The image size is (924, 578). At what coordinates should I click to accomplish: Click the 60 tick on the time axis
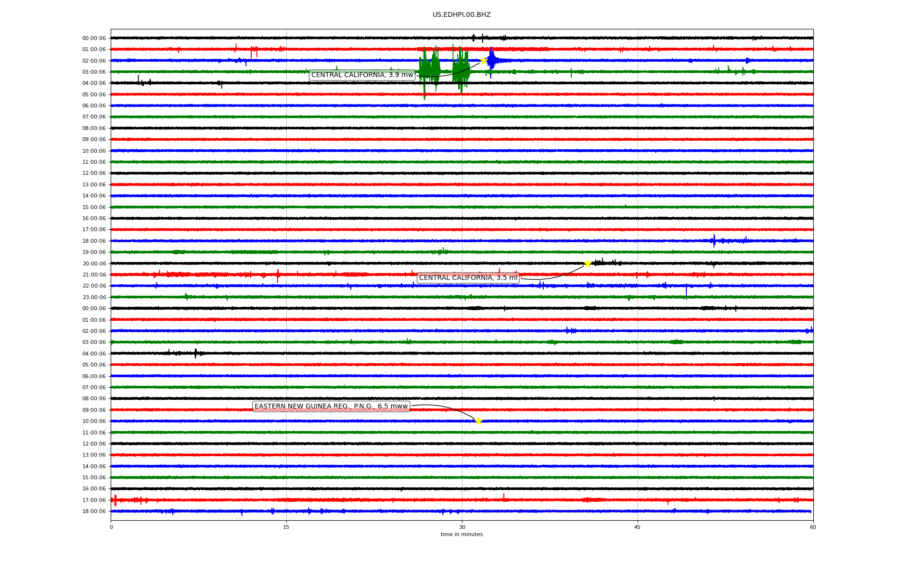pyautogui.click(x=812, y=527)
